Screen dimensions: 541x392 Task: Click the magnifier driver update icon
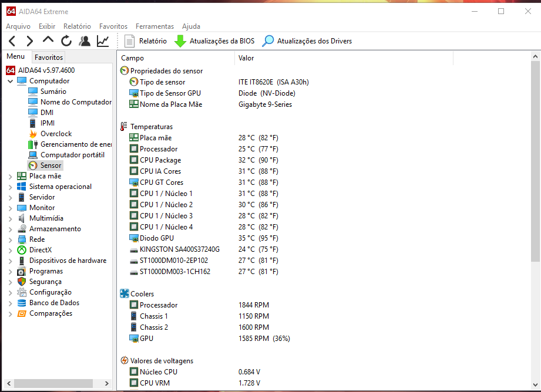(268, 41)
